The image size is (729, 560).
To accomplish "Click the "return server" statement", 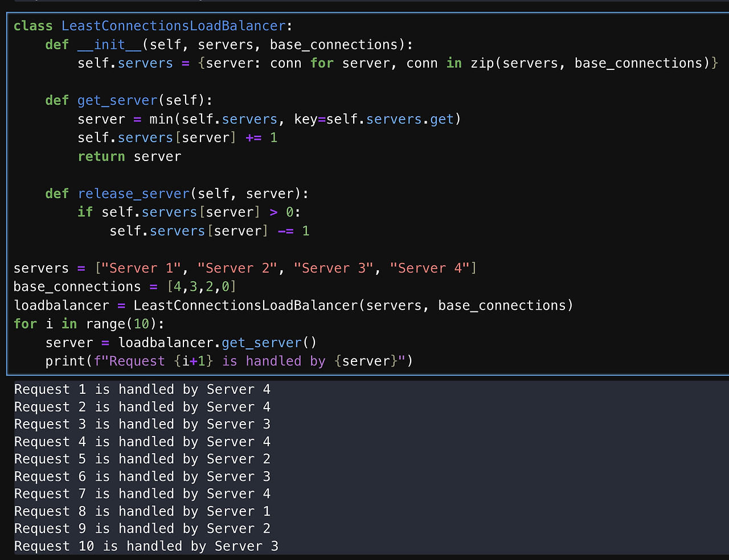I will point(129,157).
